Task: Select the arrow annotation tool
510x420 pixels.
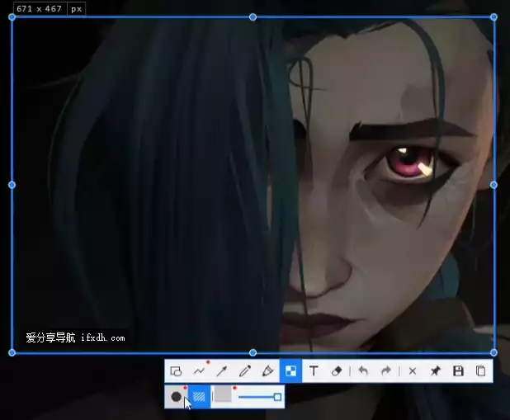Action: [x=222, y=371]
